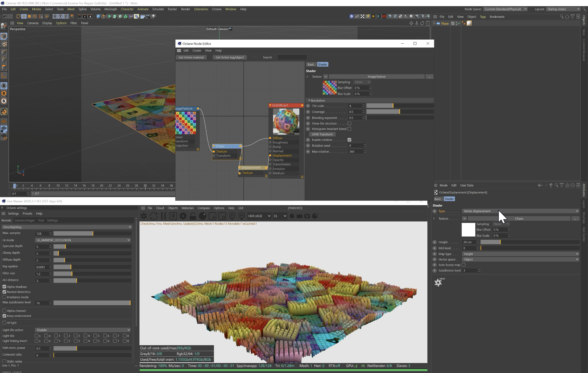Viewport: 588px width, 373px height.
Task: Click the material picker M pin icon
Action: (241, 216)
